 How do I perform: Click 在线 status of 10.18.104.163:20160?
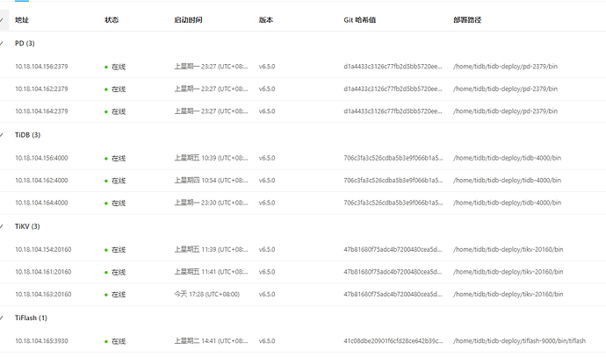tap(115, 295)
